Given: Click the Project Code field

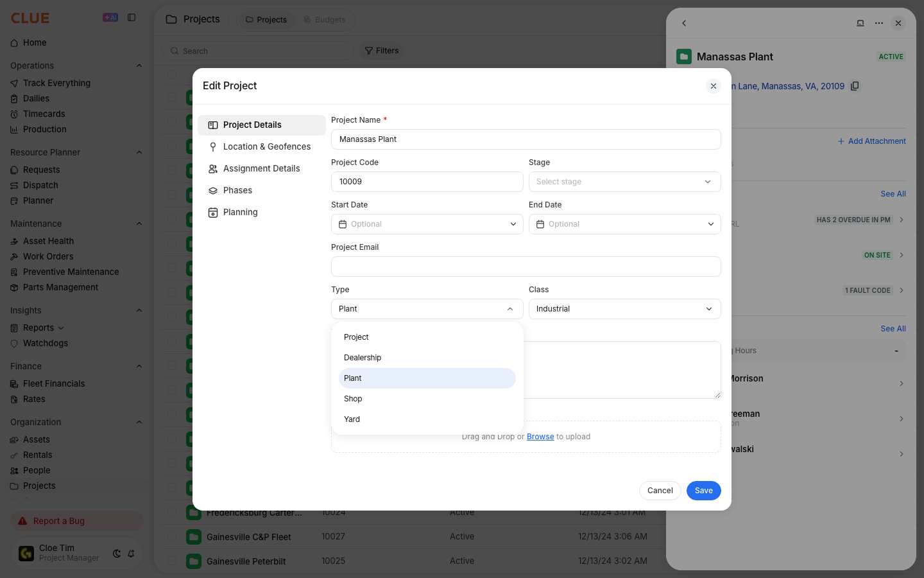Looking at the screenshot, I should [427, 182].
